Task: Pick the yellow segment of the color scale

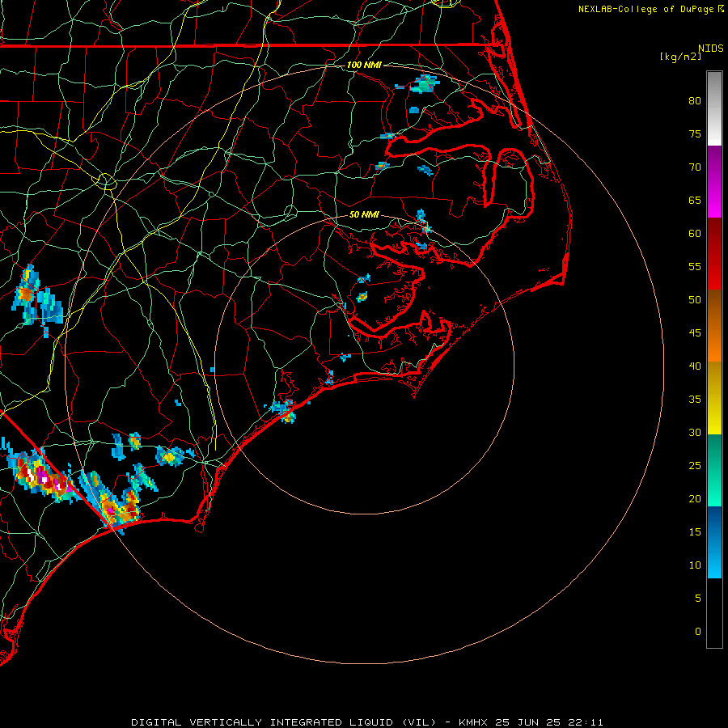Action: point(714,398)
